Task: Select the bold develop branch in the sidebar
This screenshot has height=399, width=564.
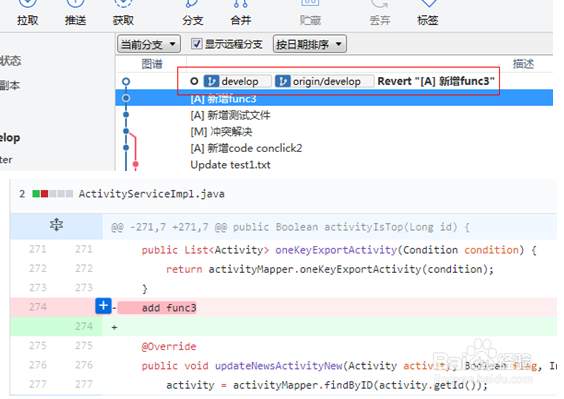Action: (x=10, y=137)
